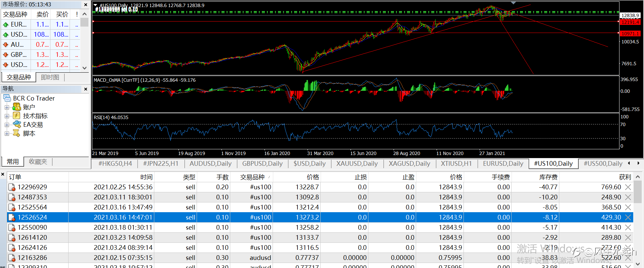Image resolution: width=644 pixels, height=268 pixels.
Task: Click the 12838.9 current price label
Action: (630, 15)
